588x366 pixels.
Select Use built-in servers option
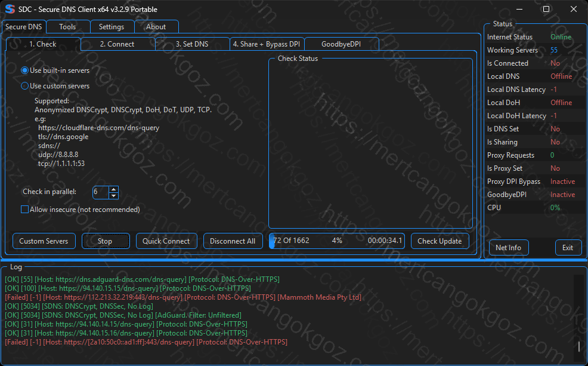coord(25,70)
